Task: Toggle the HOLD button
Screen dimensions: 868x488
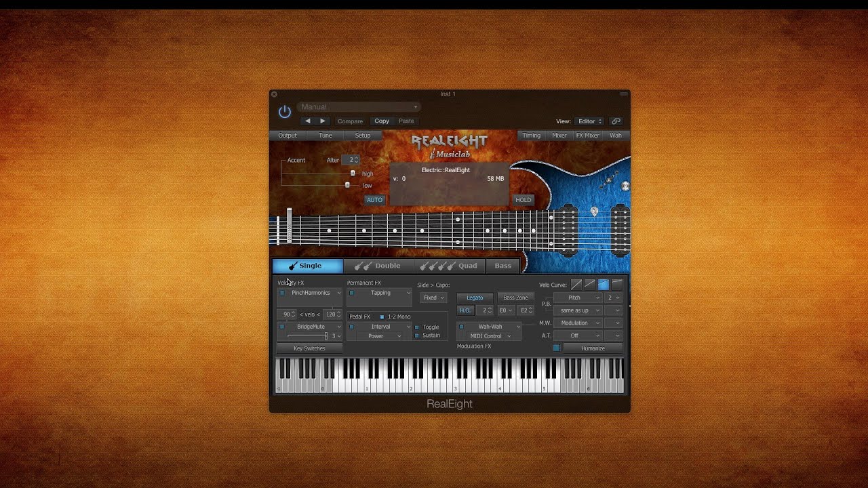Action: click(x=523, y=200)
